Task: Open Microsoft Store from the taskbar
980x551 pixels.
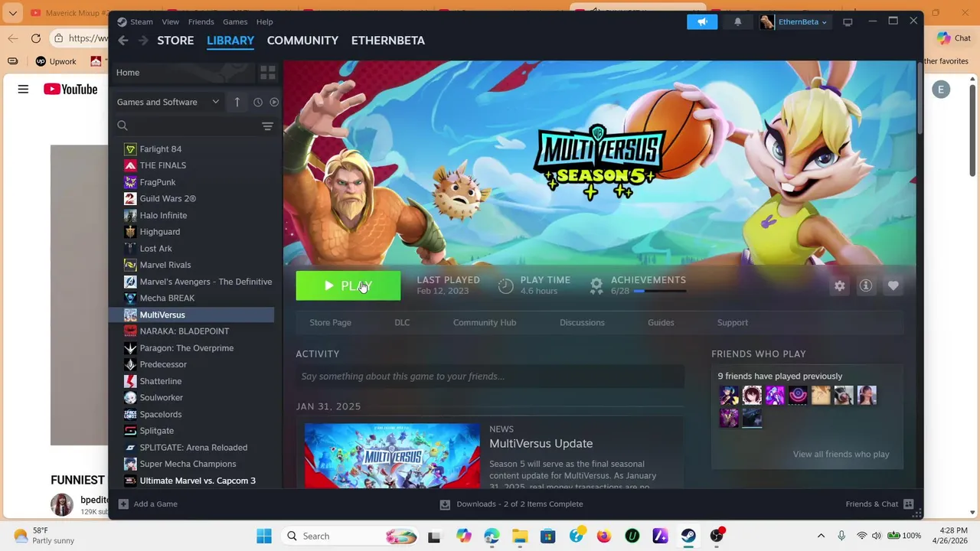Action: point(547,536)
